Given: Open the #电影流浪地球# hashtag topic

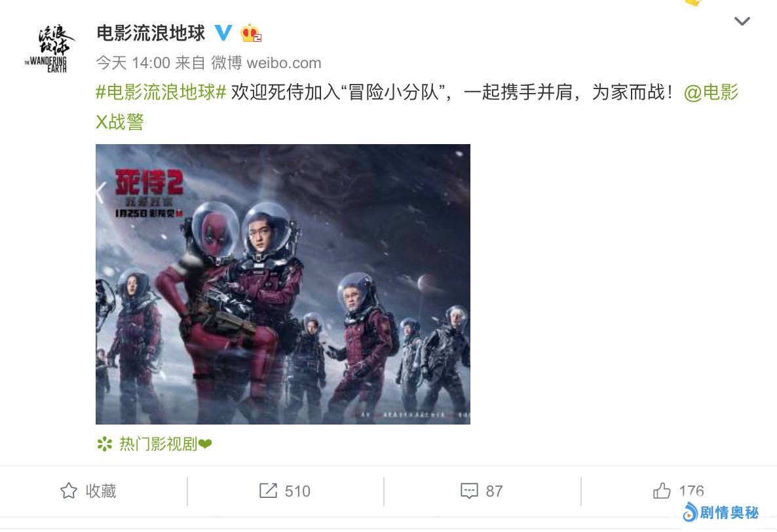Looking at the screenshot, I should (x=161, y=92).
